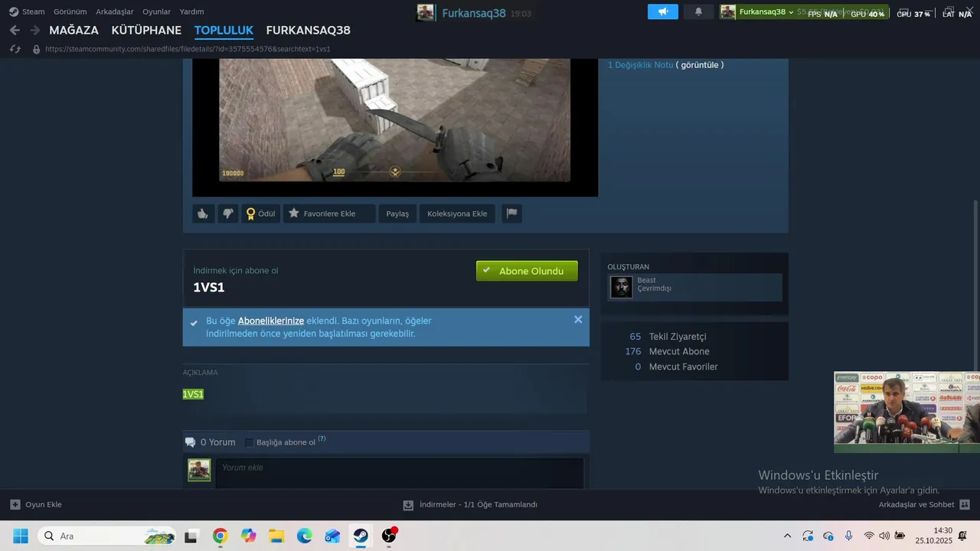This screenshot has height=551, width=980.
Task: Open File Explorer from the taskbar
Action: [276, 536]
